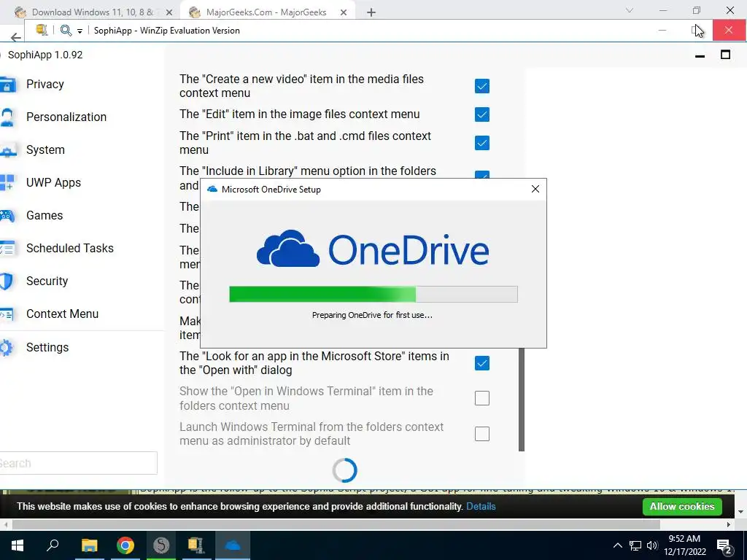Screen dimensions: 747x560
Task: Select the Games menu label
Action: coord(44,216)
